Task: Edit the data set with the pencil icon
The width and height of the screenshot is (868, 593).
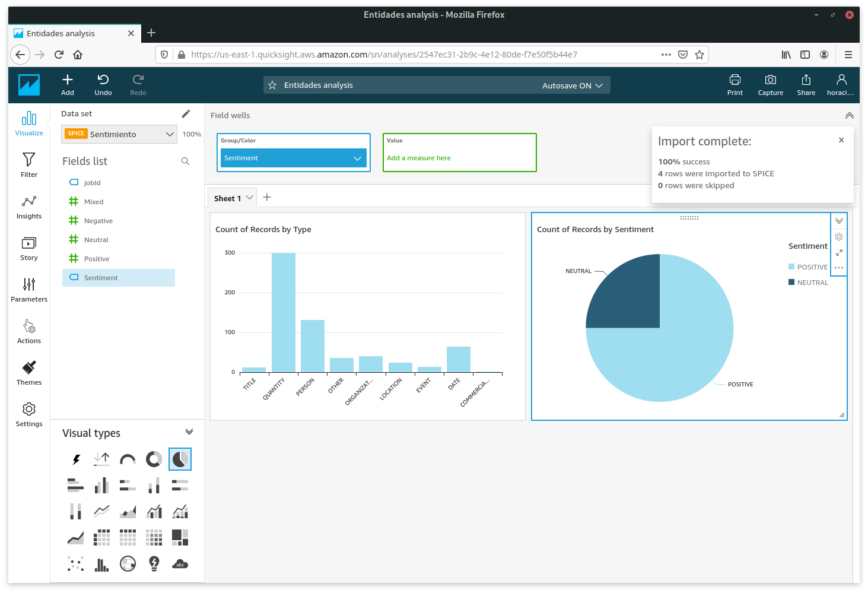Action: point(186,113)
